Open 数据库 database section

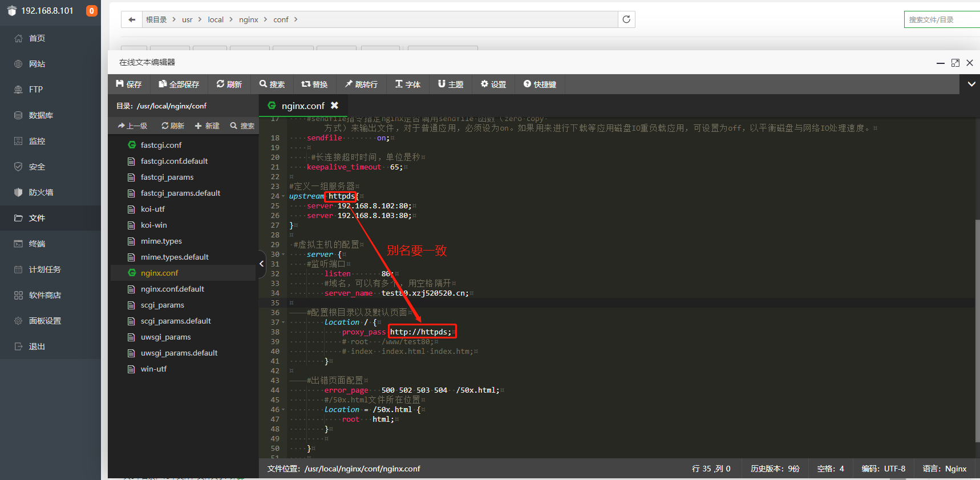pos(41,115)
